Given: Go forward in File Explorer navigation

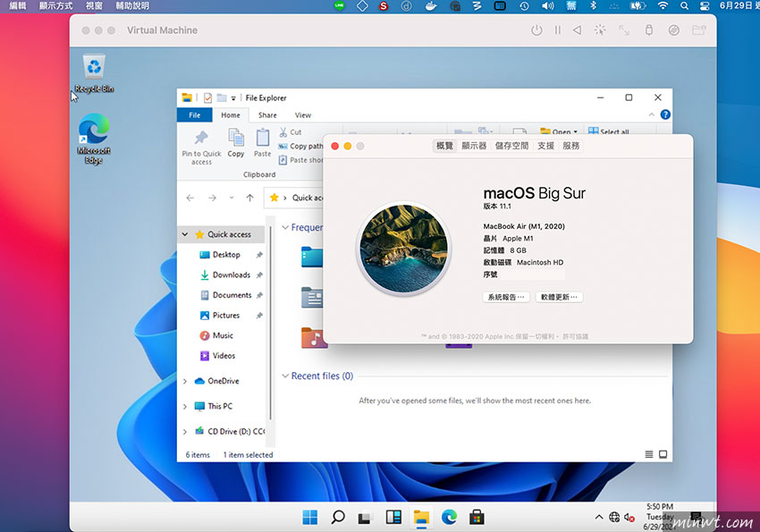Looking at the screenshot, I should (x=212, y=198).
